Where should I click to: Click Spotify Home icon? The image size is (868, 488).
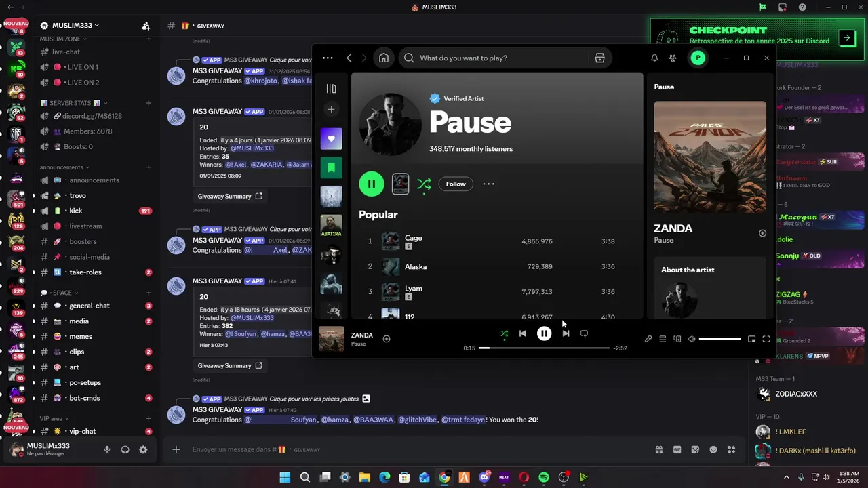[x=384, y=58]
